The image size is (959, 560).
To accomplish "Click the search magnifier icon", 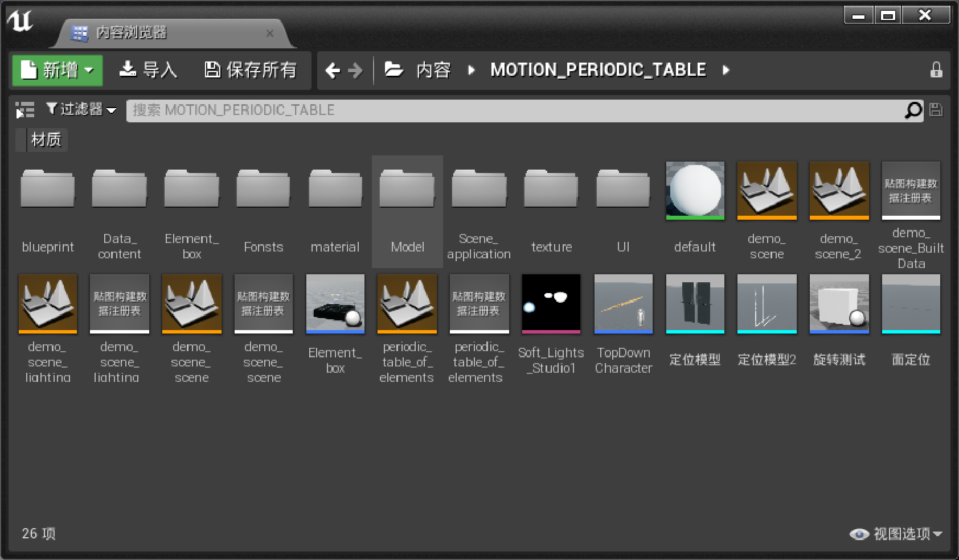I will click(x=913, y=110).
